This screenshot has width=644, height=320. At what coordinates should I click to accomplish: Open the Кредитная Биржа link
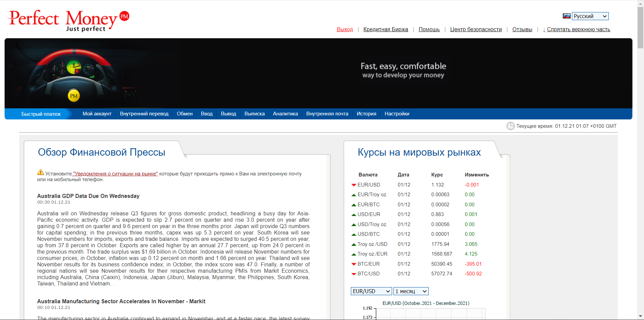pyautogui.click(x=386, y=30)
